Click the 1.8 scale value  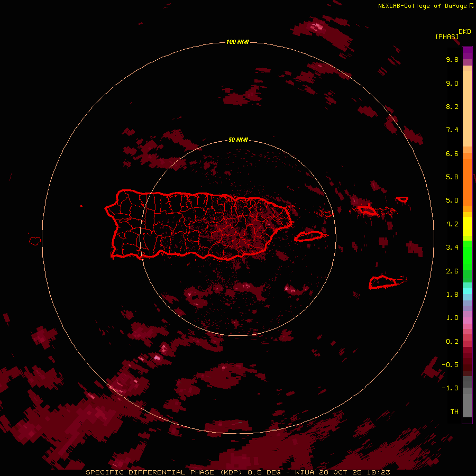452,295
